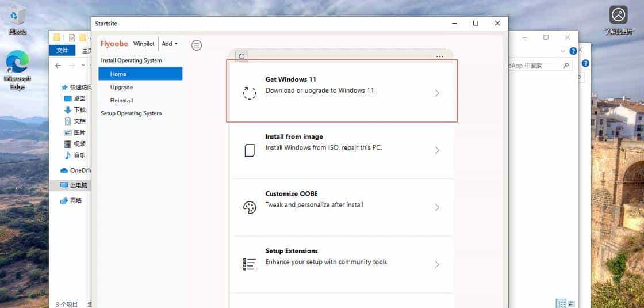Minimize the Startsite window

click(x=454, y=24)
